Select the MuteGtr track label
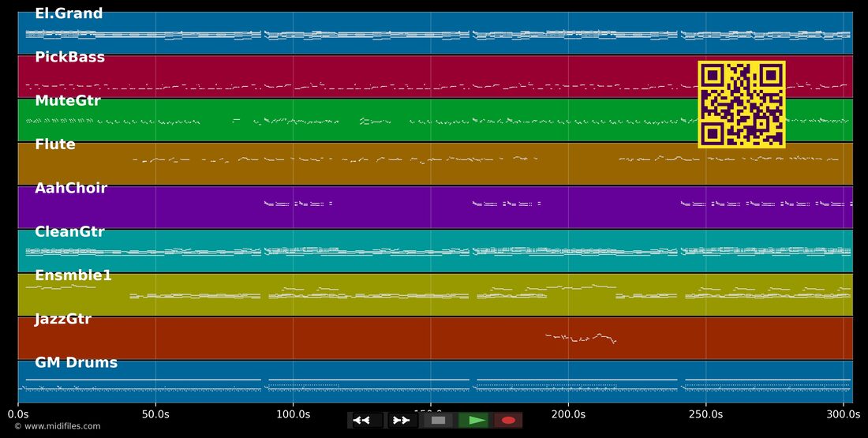 click(68, 101)
